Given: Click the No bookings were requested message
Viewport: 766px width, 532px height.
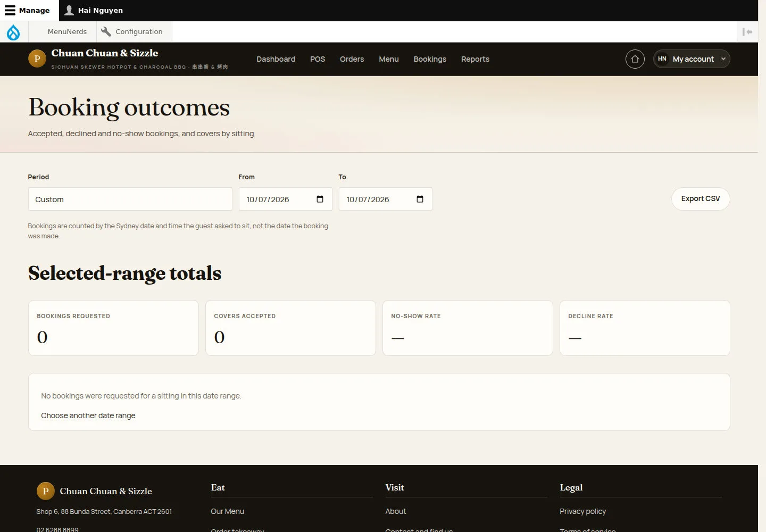Looking at the screenshot, I should (141, 396).
